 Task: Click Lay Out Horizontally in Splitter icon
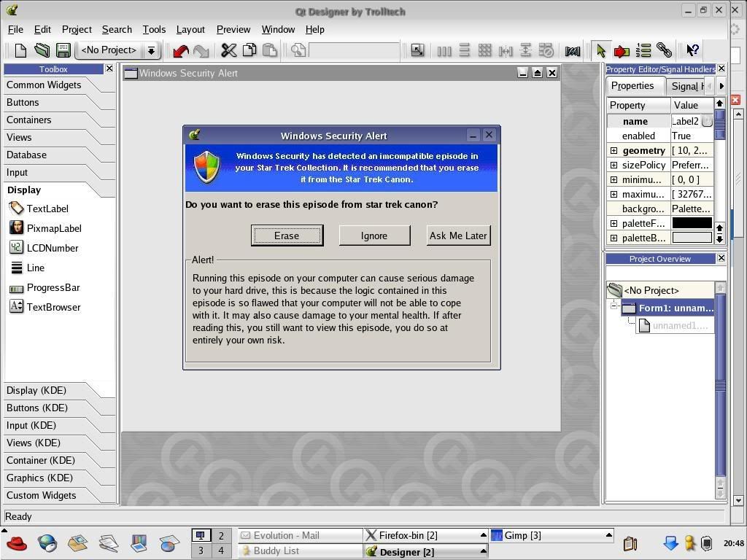pyautogui.click(x=505, y=50)
